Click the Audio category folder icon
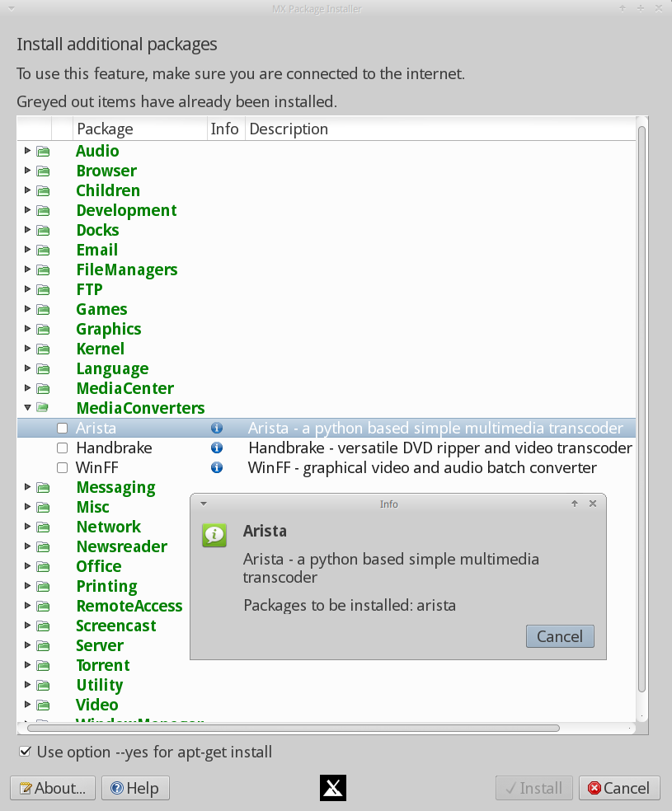The image size is (672, 811). [44, 151]
